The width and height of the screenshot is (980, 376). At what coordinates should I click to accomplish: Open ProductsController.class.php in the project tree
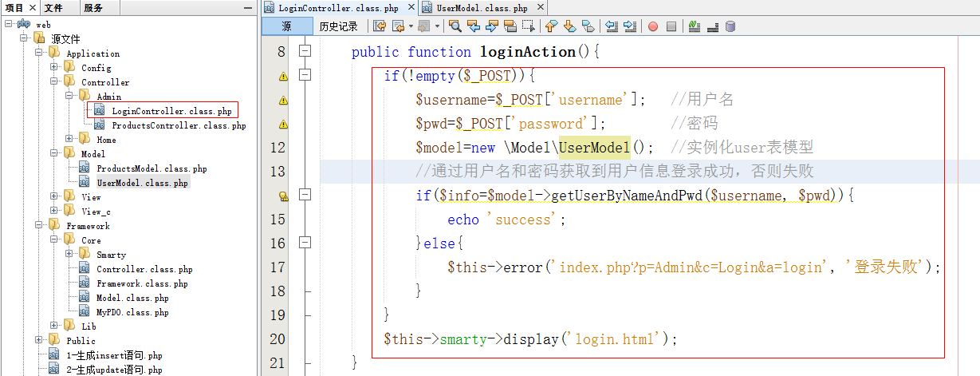pyautogui.click(x=178, y=125)
